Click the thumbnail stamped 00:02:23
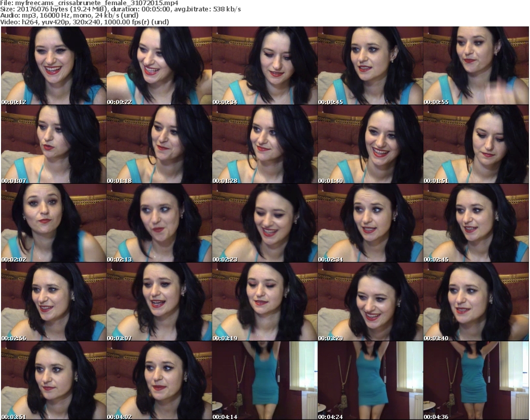Viewport: 530px width, 420px height. tap(264, 223)
